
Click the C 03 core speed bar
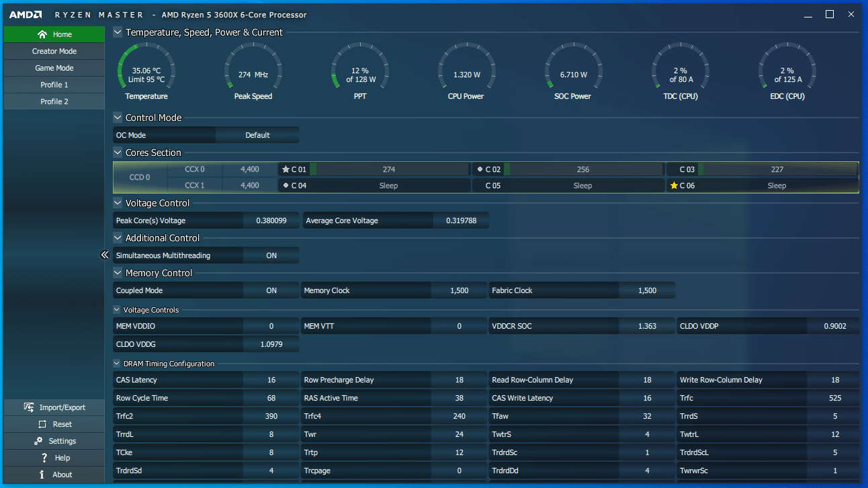pyautogui.click(x=777, y=169)
